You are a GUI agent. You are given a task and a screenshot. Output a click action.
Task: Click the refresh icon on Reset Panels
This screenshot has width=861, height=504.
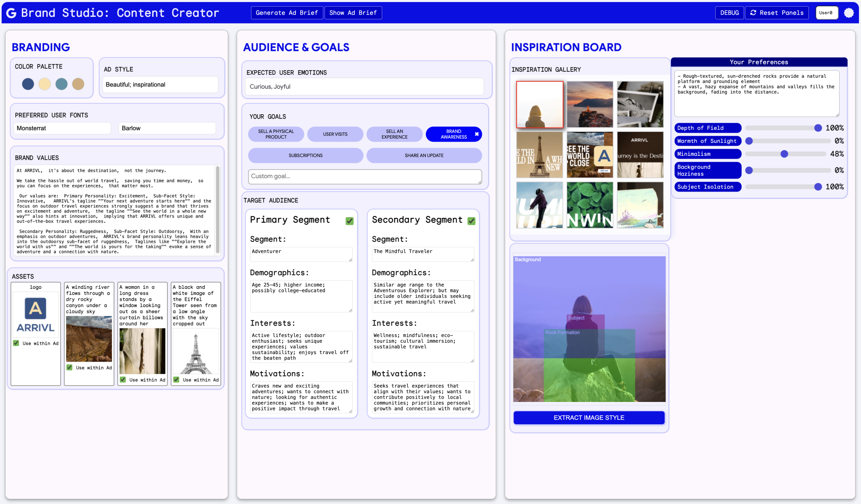pyautogui.click(x=753, y=13)
